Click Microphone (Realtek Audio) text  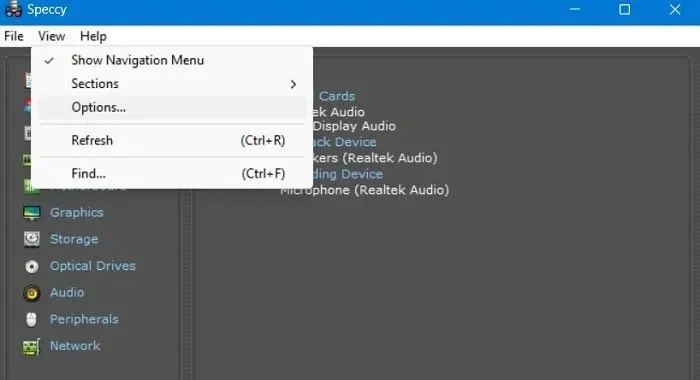[x=365, y=190]
